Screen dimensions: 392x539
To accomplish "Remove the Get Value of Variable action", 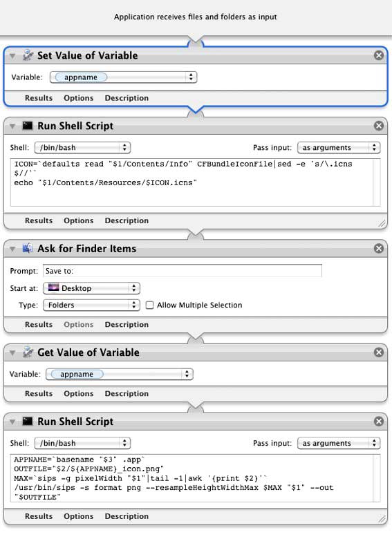I will [x=379, y=352].
